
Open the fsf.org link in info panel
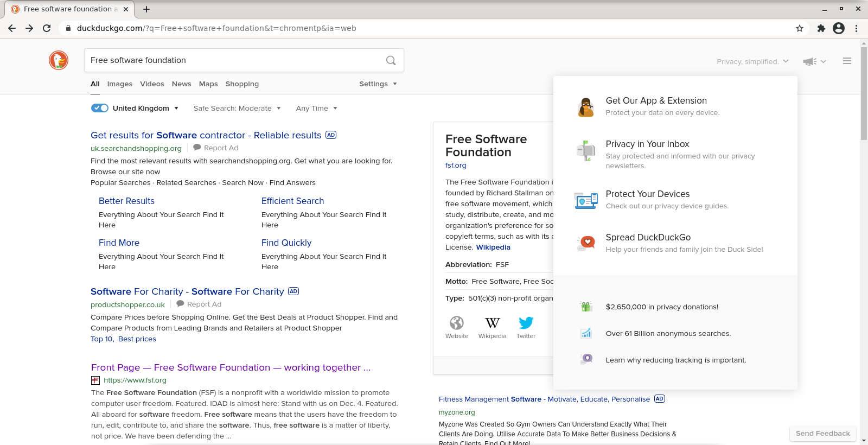[456, 166]
